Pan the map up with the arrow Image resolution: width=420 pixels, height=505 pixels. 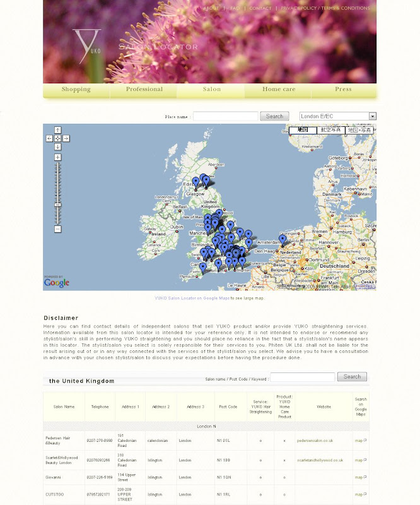pyautogui.click(x=57, y=130)
